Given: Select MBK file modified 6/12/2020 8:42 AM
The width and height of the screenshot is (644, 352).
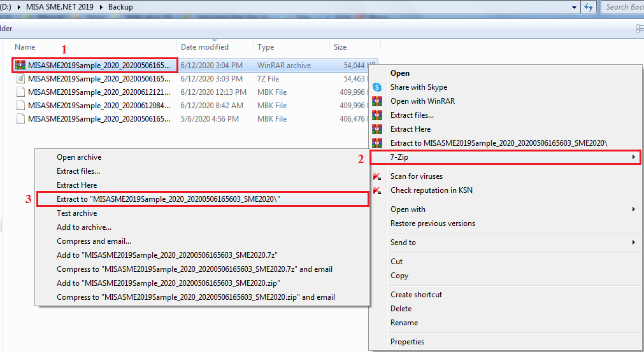Looking at the screenshot, I should tap(99, 106).
